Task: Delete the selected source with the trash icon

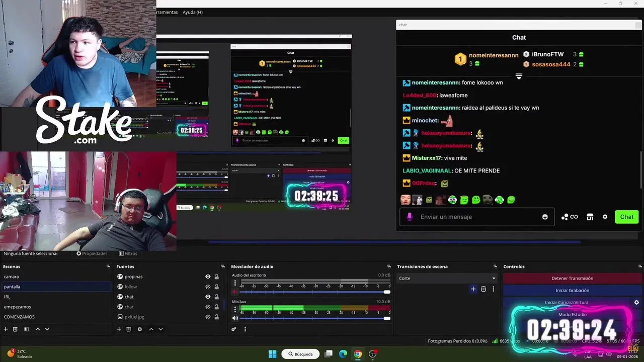Action: point(128,329)
